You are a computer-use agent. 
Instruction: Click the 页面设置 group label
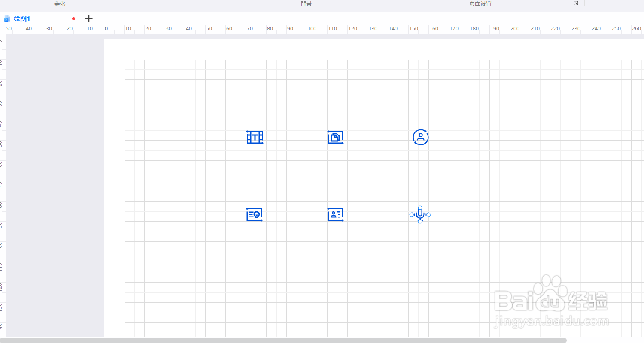tap(480, 3)
